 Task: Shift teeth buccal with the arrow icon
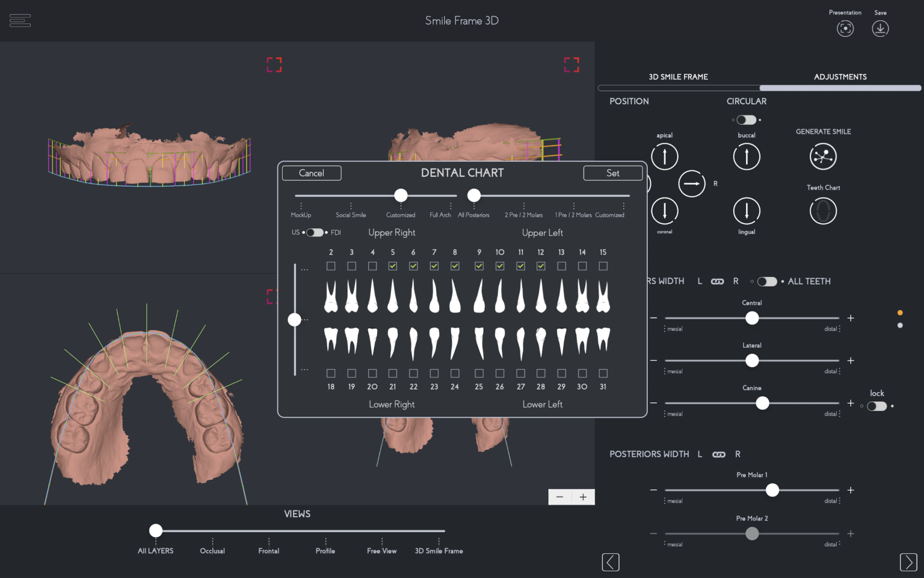[x=747, y=156]
